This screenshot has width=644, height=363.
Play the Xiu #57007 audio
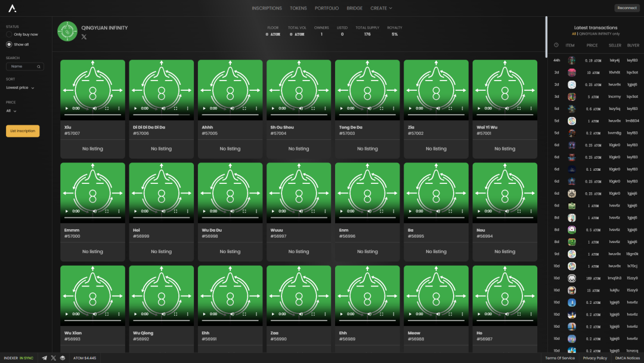(67, 109)
